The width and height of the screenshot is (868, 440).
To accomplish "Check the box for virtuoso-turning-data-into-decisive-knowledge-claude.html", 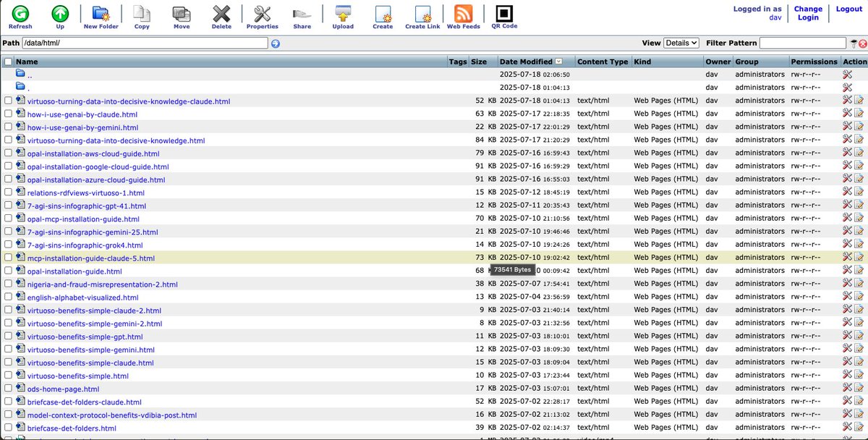I will pos(8,101).
